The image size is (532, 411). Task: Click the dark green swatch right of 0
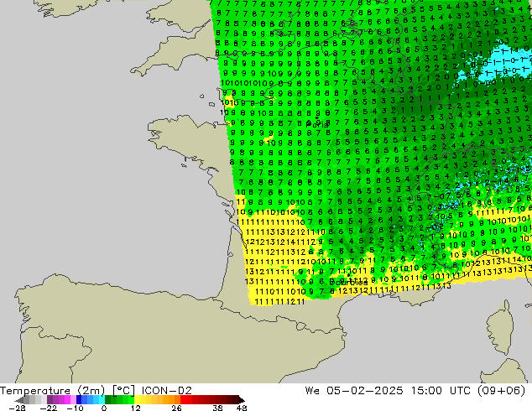coord(107,400)
